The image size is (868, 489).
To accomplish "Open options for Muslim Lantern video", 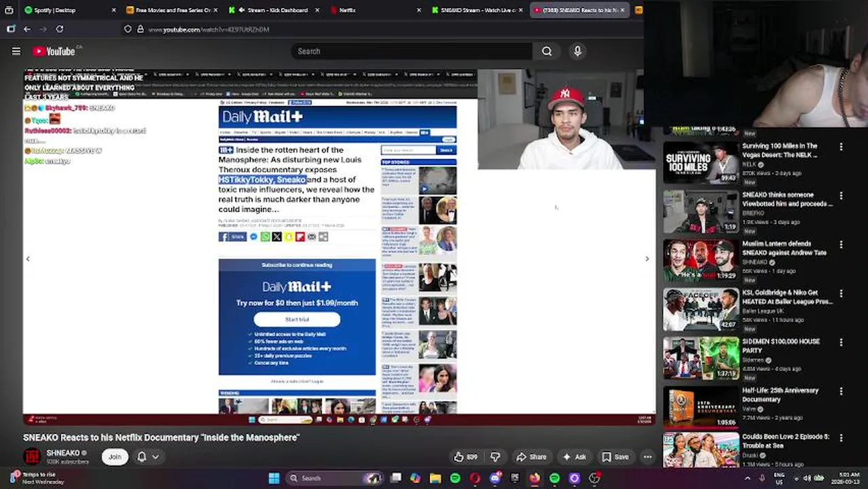I will [x=841, y=244].
